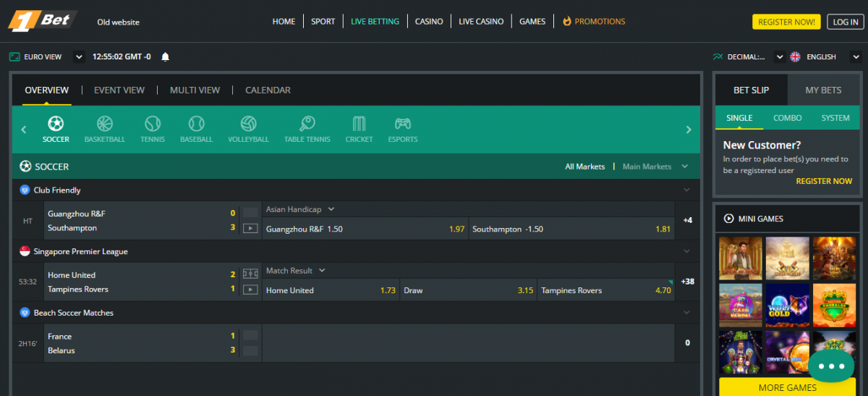Show +38 more markets for Home United
The height and width of the screenshot is (396, 868).
pyautogui.click(x=687, y=282)
